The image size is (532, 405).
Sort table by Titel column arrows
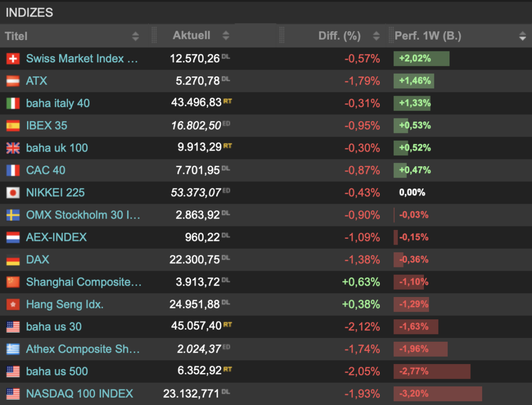tap(136, 36)
